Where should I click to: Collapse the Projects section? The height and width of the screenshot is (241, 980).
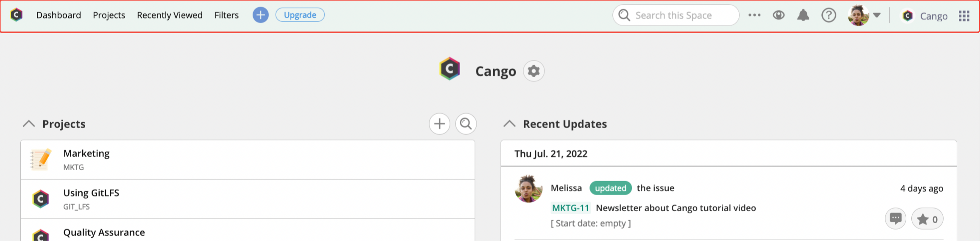(29, 124)
